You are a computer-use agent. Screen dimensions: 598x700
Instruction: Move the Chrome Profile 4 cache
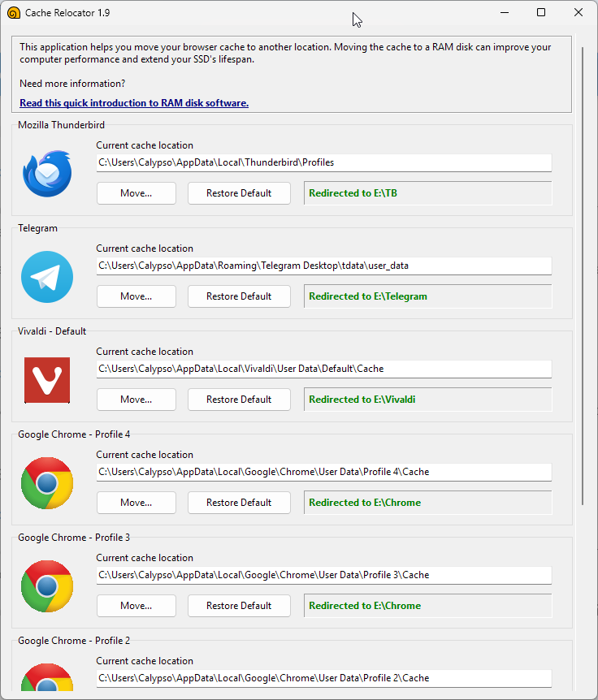(x=136, y=503)
